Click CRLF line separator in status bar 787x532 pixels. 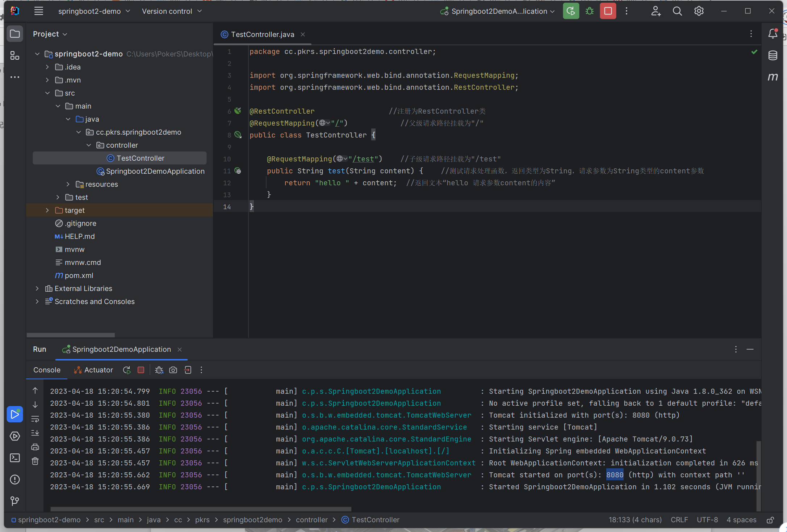(679, 520)
